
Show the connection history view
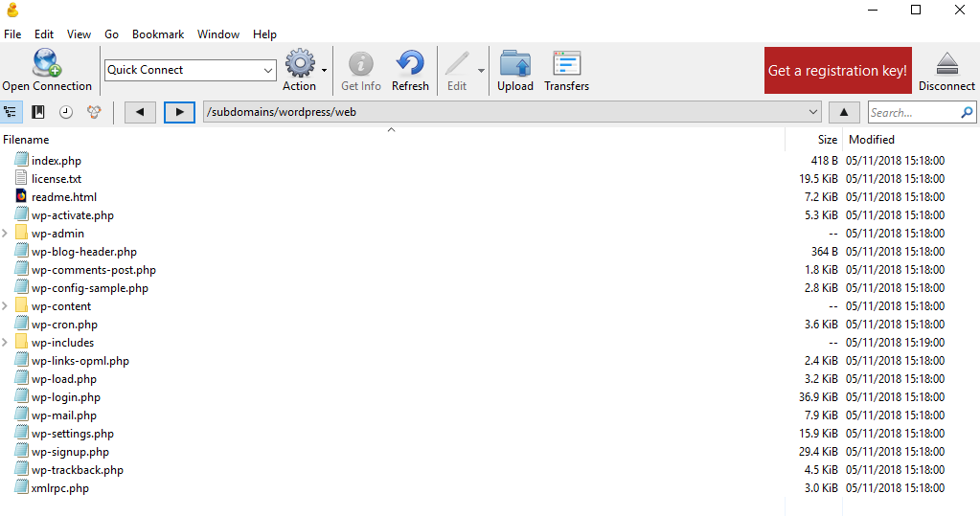pyautogui.click(x=66, y=112)
